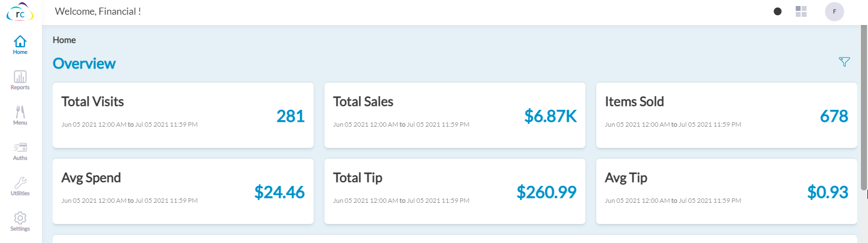Open Utilities with the wrench icon
Viewport: 868px width, 243px height.
point(20,186)
